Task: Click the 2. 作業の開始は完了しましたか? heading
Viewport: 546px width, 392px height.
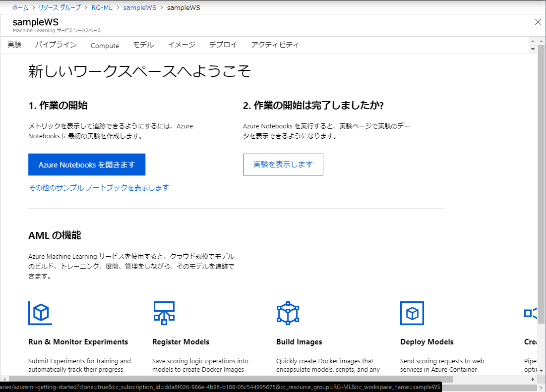Action: pos(313,106)
